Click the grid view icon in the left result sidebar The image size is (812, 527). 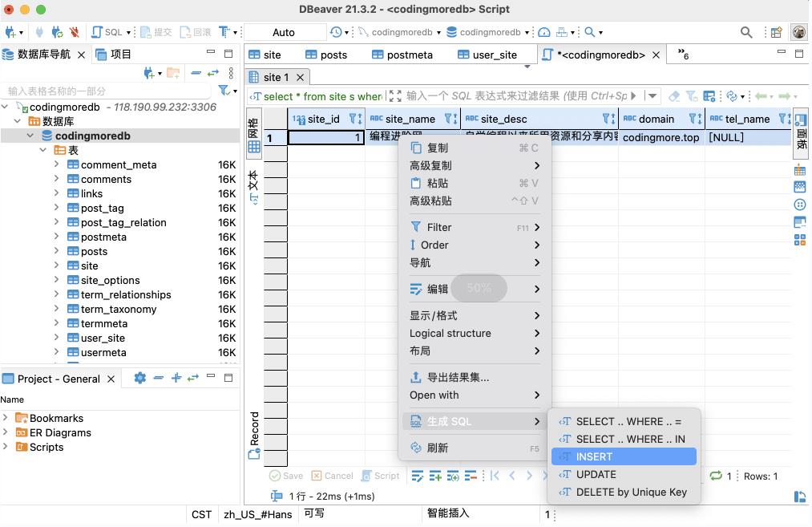pos(254,147)
